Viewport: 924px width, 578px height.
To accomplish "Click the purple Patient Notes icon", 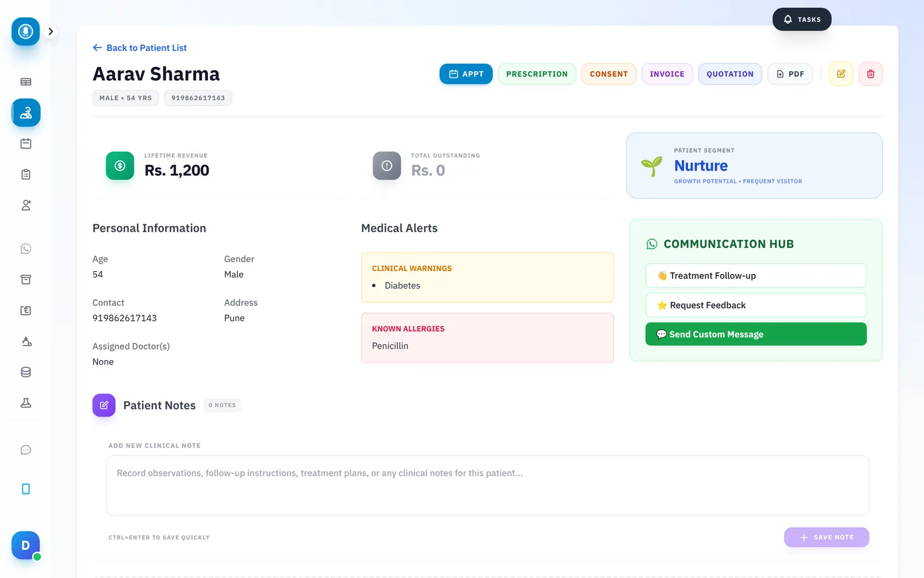I will pos(104,405).
